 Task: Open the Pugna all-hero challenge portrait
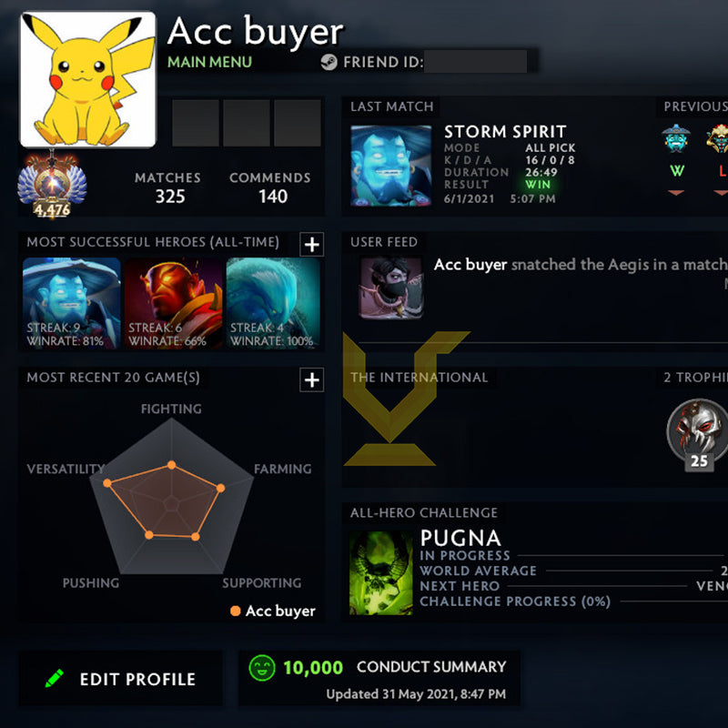(x=381, y=573)
